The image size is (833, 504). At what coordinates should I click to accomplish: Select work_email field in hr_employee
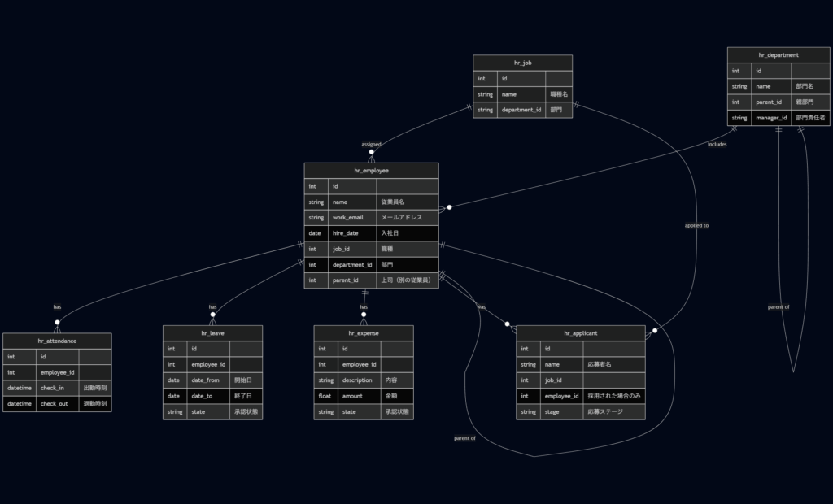coord(352,217)
